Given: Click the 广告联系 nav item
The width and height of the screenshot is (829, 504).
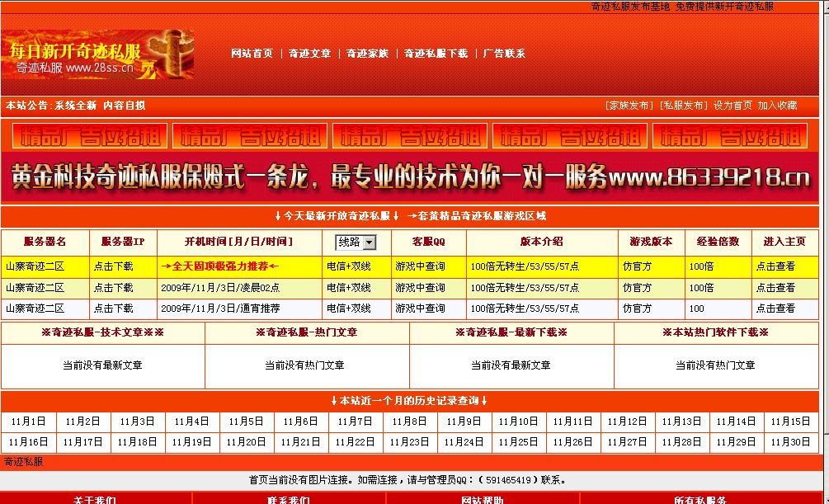Looking at the screenshot, I should click(504, 54).
